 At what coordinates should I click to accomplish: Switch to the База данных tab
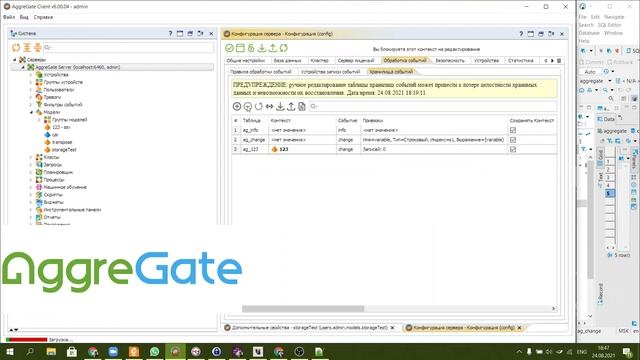point(288,60)
